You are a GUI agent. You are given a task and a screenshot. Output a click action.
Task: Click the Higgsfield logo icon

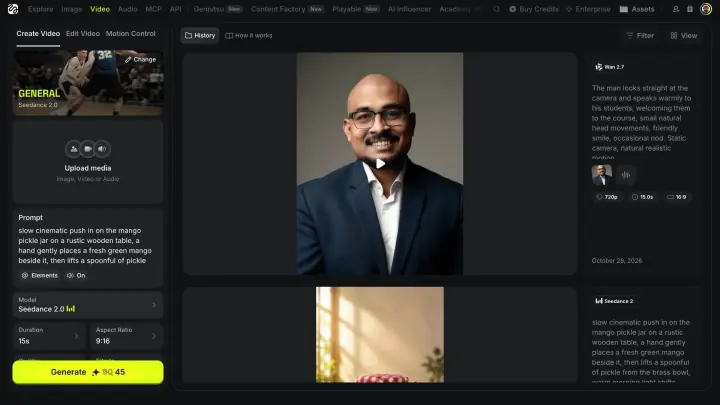tap(13, 9)
